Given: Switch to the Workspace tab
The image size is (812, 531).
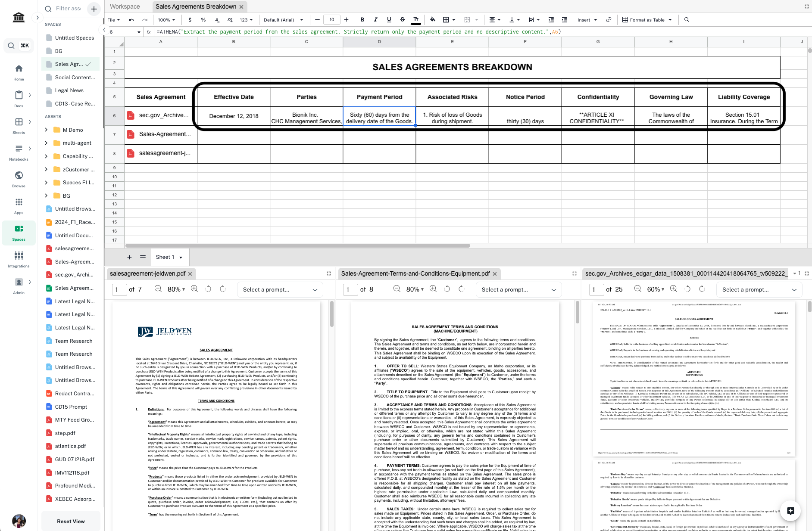Looking at the screenshot, I should [x=125, y=6].
